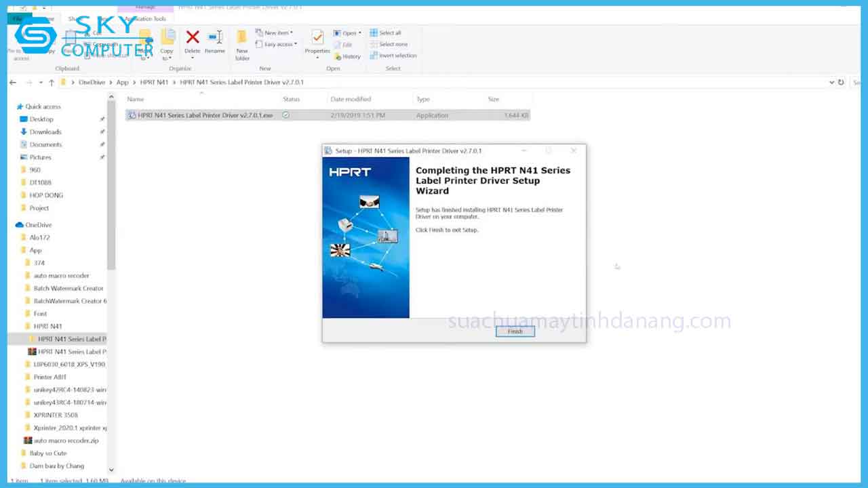Click the Copy to icon in the ribbon

point(167,44)
